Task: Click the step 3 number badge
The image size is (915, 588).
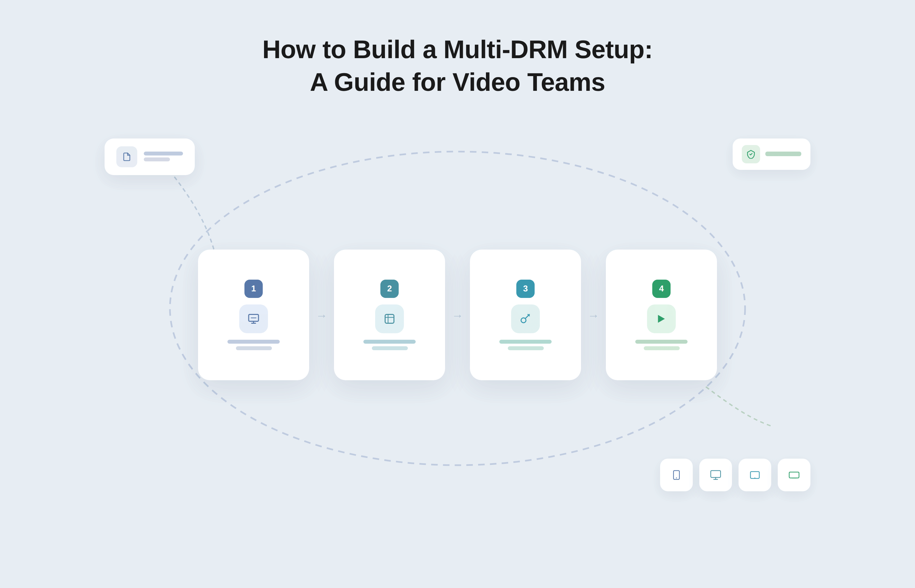Action: [x=525, y=289]
